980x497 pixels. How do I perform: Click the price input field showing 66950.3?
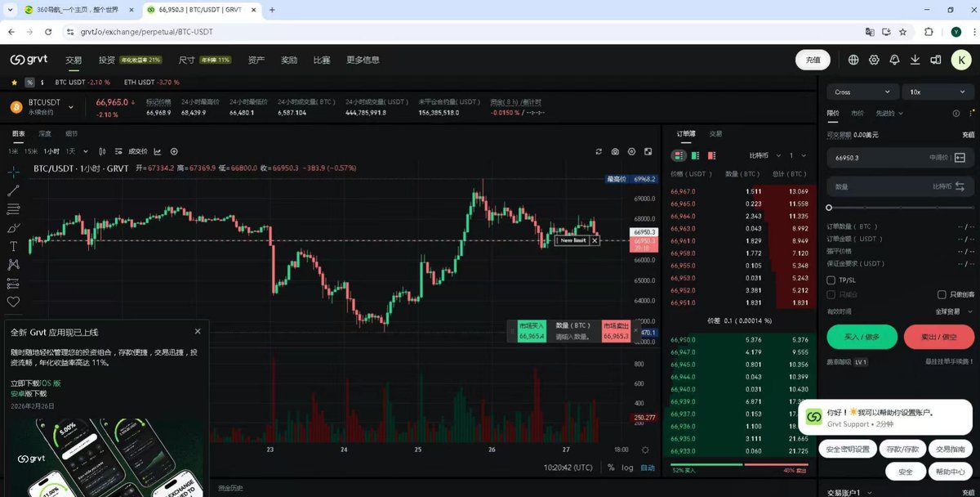tap(900, 158)
